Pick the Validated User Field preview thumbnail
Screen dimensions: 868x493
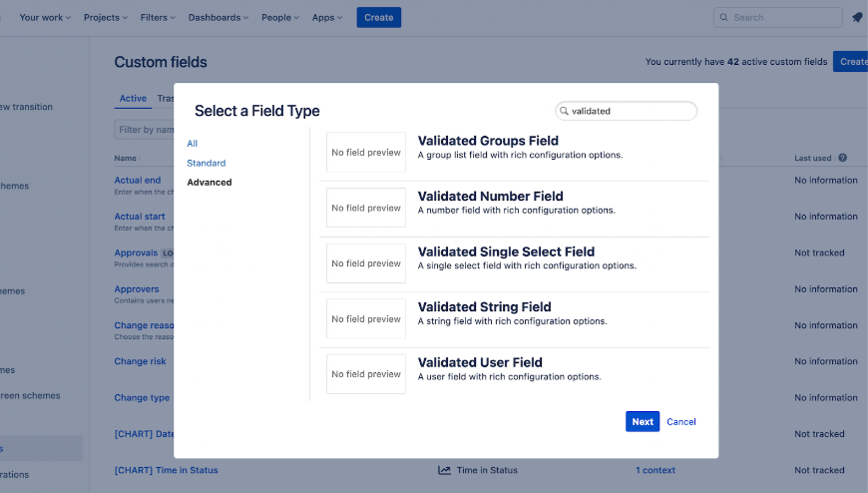pos(366,374)
